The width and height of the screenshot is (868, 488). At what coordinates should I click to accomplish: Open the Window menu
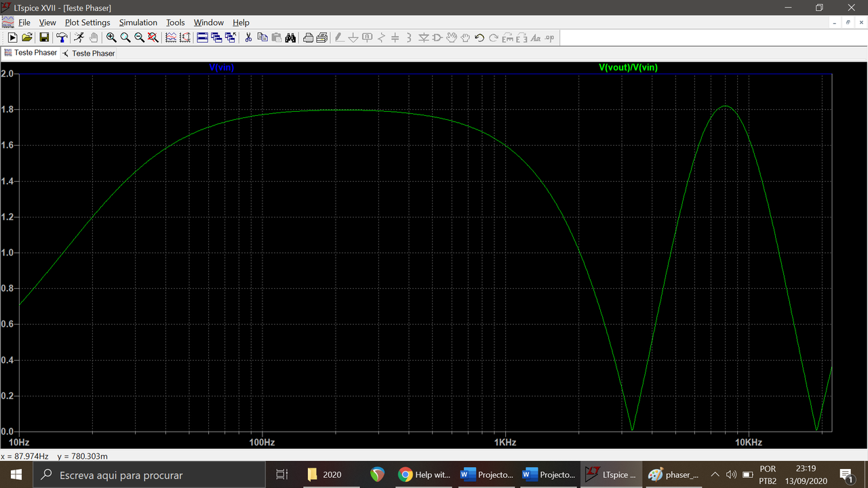tap(209, 22)
